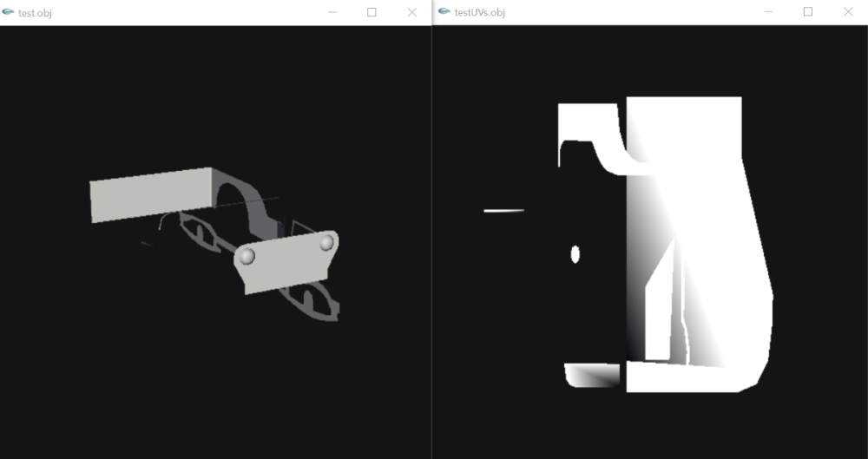Click the app icon in testUVs.obj title bar
Screen dimensions: 868x459
tap(444, 11)
